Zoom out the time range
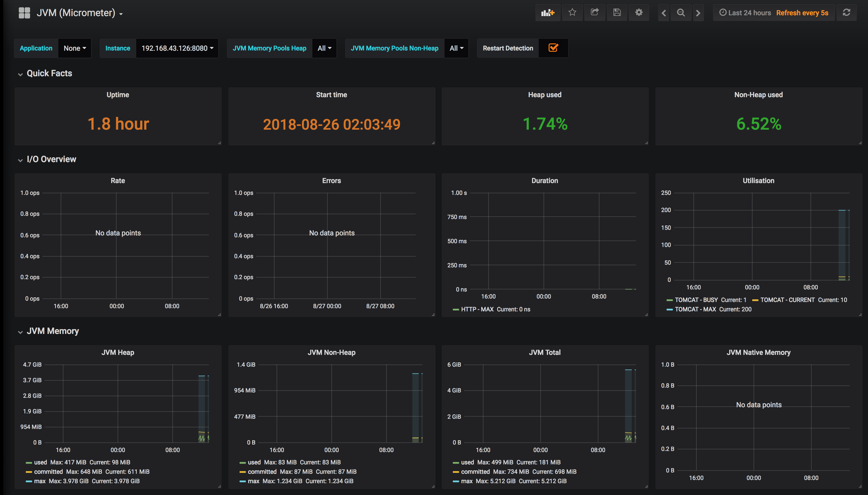This screenshot has height=495, width=868. point(681,13)
